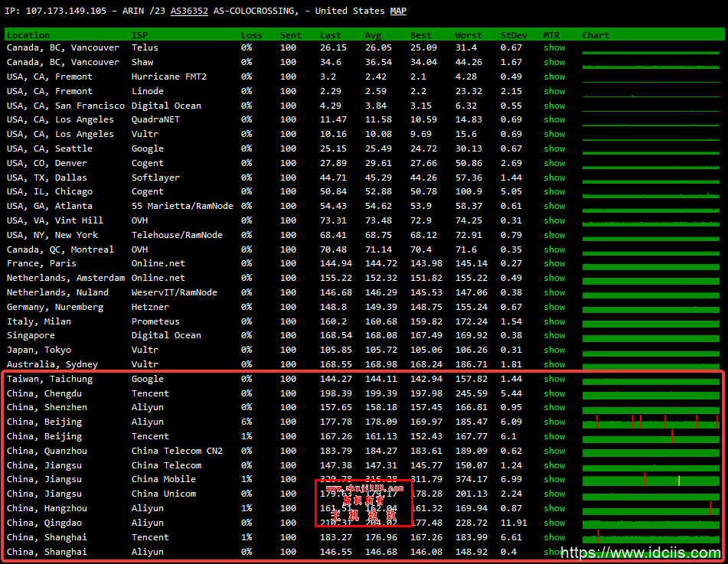The image size is (728, 564).
Task: Click the Cogent Chicago latency chart
Action: point(650,192)
